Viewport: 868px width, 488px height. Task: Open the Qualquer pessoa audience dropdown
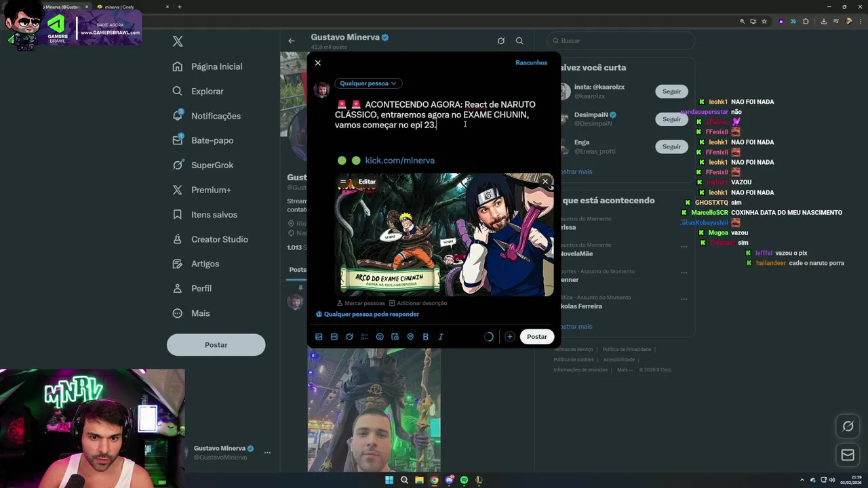click(x=368, y=83)
